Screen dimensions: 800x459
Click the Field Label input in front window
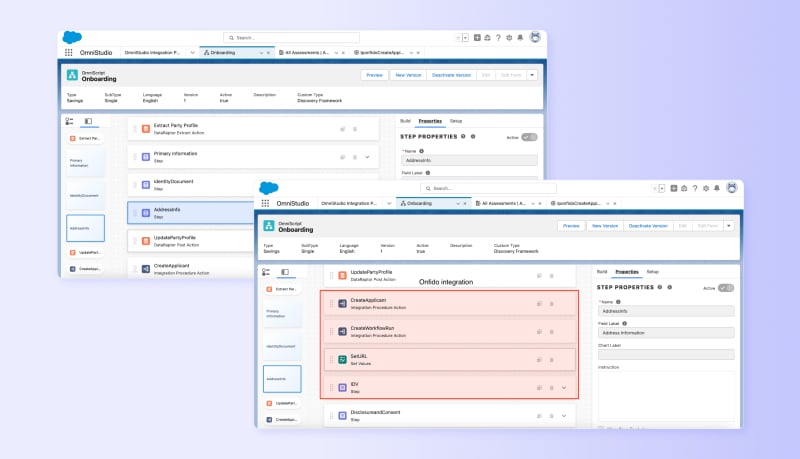[666, 333]
